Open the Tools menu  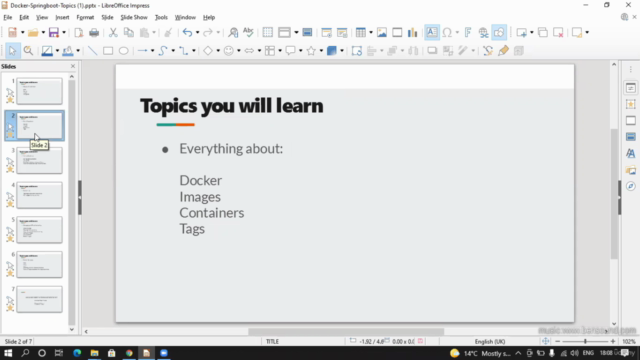pos(161,18)
